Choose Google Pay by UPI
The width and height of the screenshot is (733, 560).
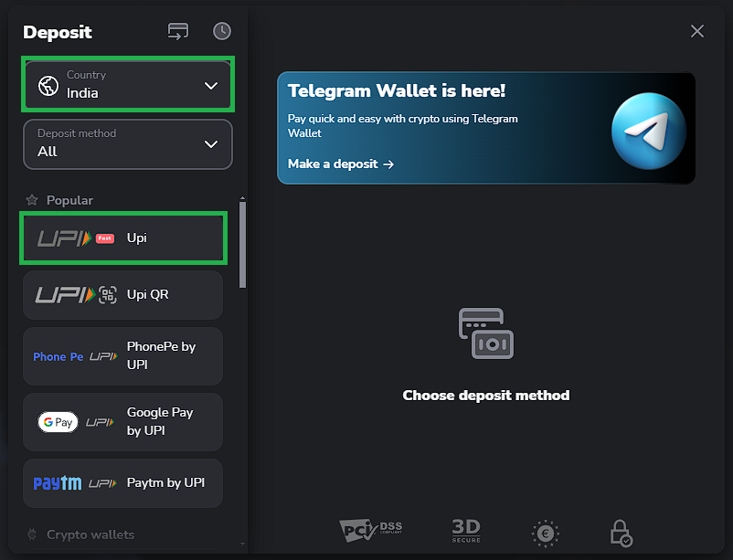tap(122, 421)
